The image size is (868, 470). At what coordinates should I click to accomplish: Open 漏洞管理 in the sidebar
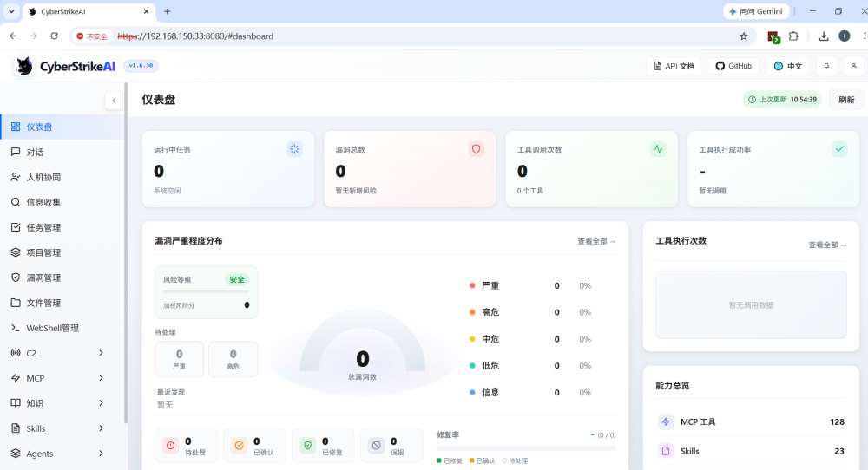[62, 277]
